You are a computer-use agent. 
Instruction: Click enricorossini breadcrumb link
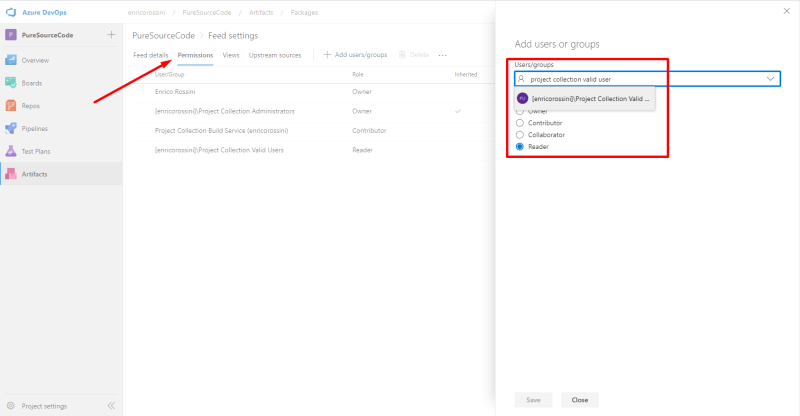tap(146, 12)
